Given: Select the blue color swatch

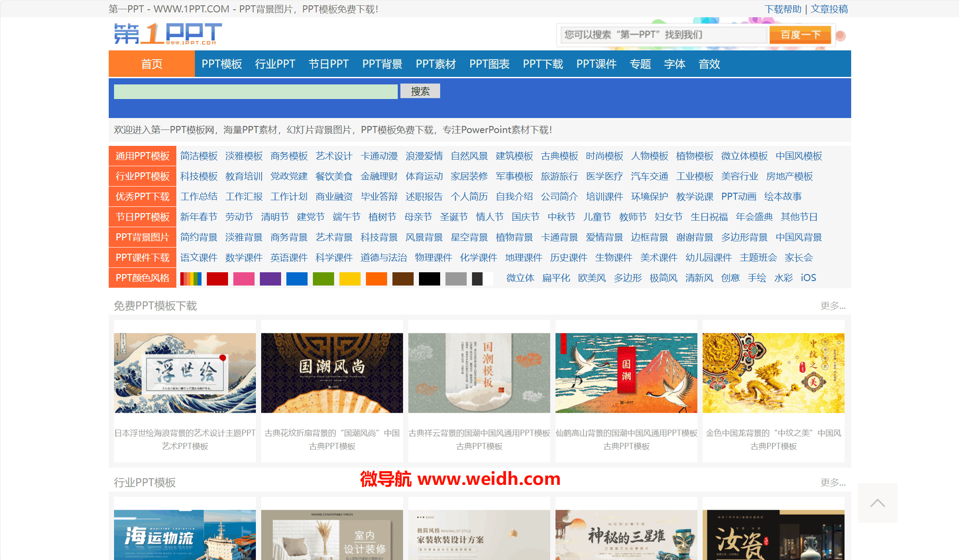Looking at the screenshot, I should coord(297,278).
